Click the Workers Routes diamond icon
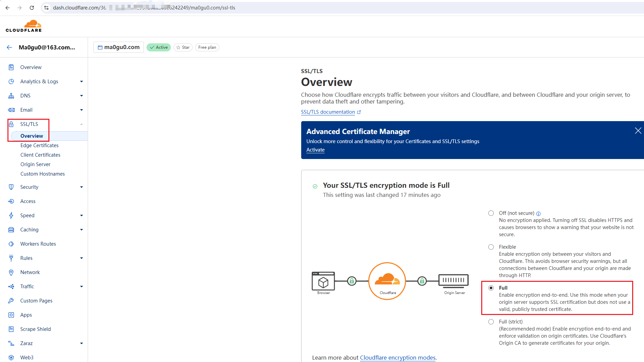 point(11,244)
